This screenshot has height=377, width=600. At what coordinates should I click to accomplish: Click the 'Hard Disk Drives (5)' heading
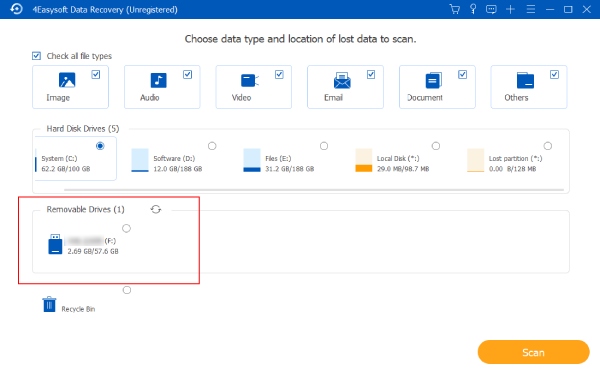(x=83, y=129)
